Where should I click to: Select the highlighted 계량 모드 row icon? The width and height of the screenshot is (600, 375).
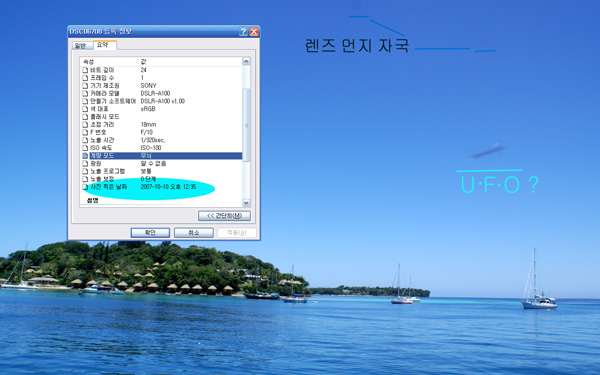click(85, 156)
